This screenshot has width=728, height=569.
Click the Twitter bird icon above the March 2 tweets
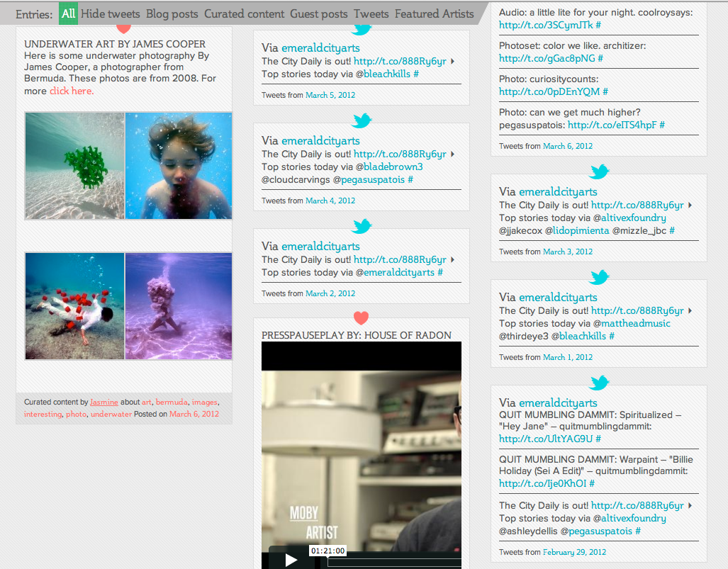tap(362, 226)
